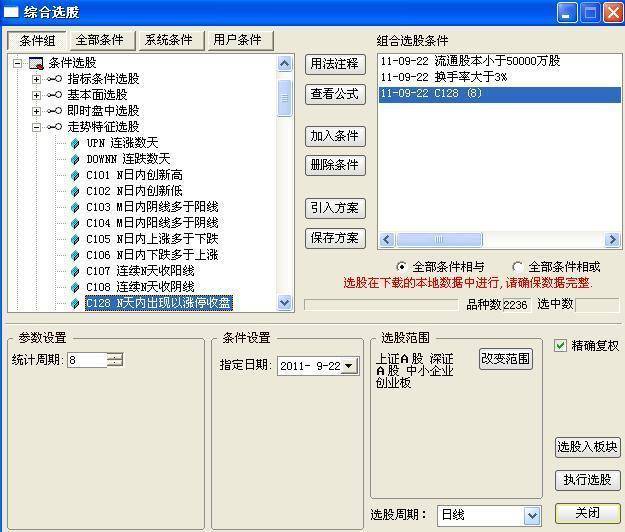The height and width of the screenshot is (532, 625).
Task: Click the 删除条件 button
Action: [335, 165]
